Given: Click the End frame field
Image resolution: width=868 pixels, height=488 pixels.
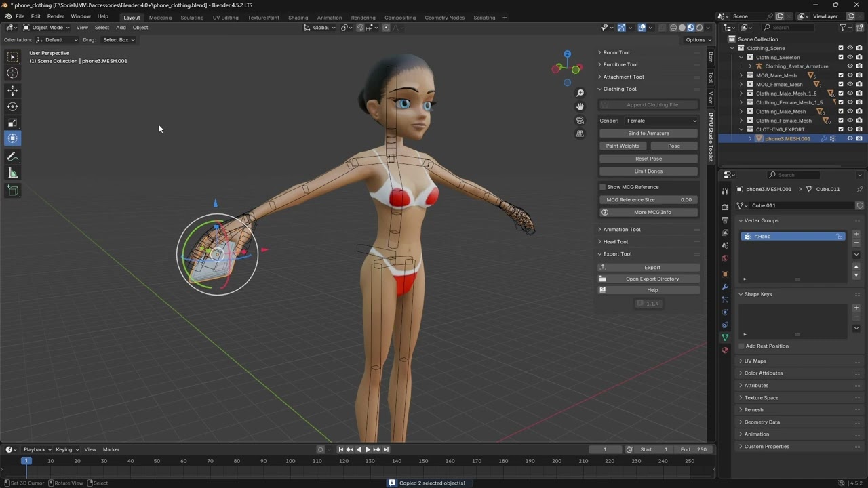Looking at the screenshot, I should [694, 449].
